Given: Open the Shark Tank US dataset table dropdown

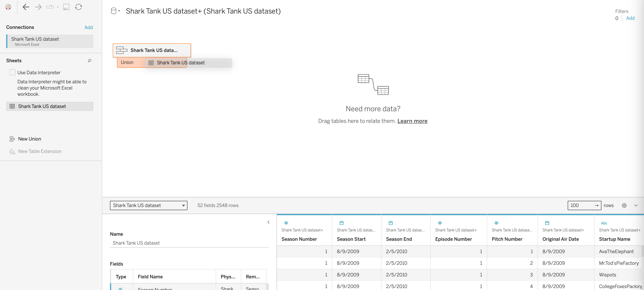Looking at the screenshot, I should click(x=149, y=205).
